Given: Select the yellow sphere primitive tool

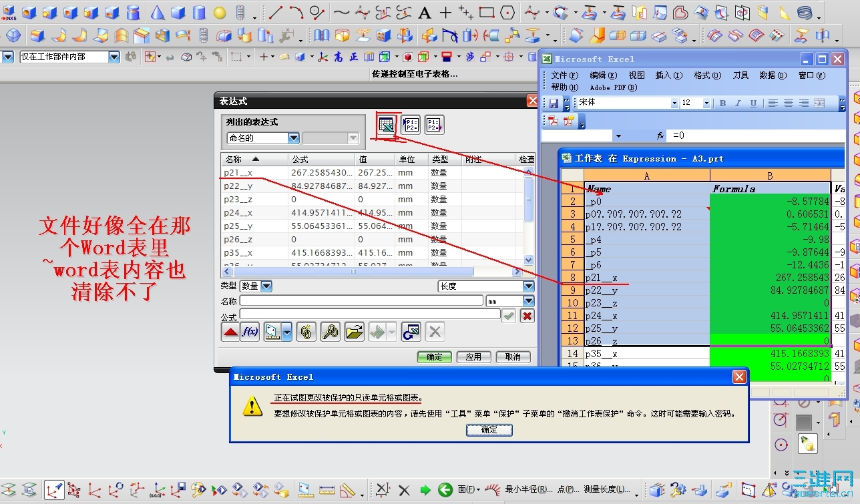Looking at the screenshot, I should coord(220,13).
